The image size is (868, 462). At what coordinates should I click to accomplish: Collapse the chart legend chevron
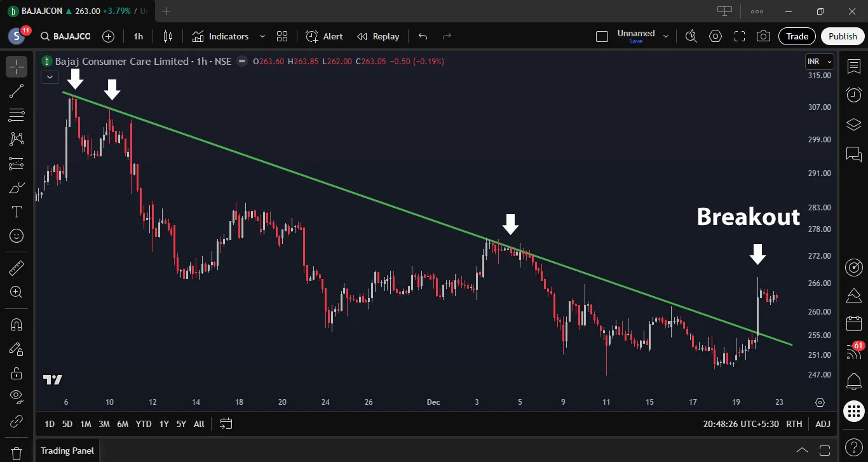50,77
